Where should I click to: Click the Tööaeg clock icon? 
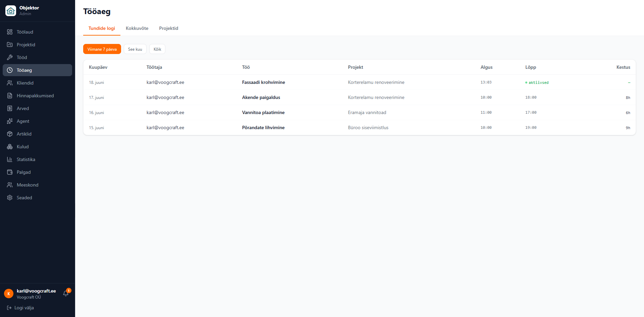coord(10,70)
